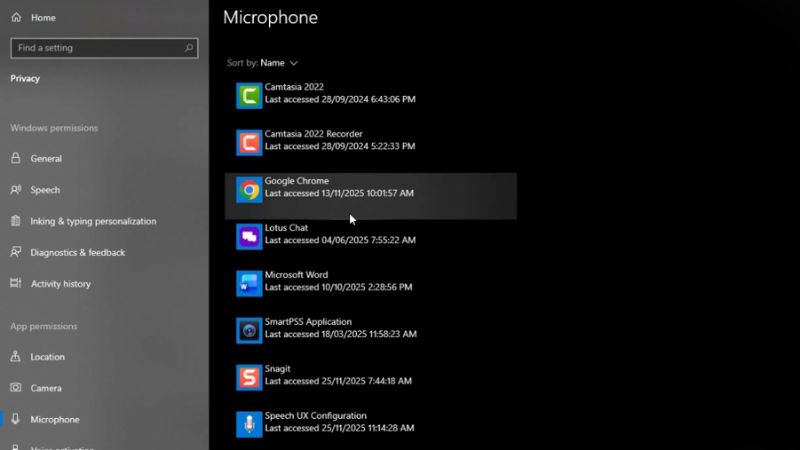Click the SmartPSS Application name
Image resolution: width=800 pixels, height=450 pixels.
click(308, 321)
